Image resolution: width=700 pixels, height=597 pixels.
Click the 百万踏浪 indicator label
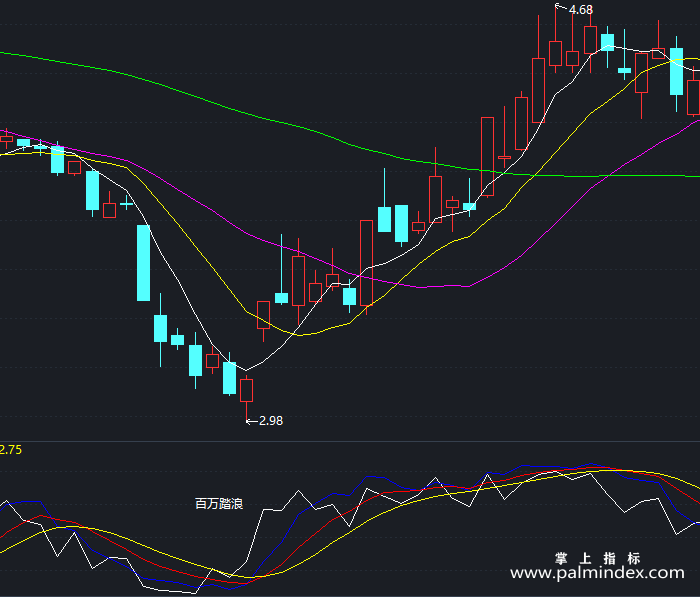(x=219, y=504)
